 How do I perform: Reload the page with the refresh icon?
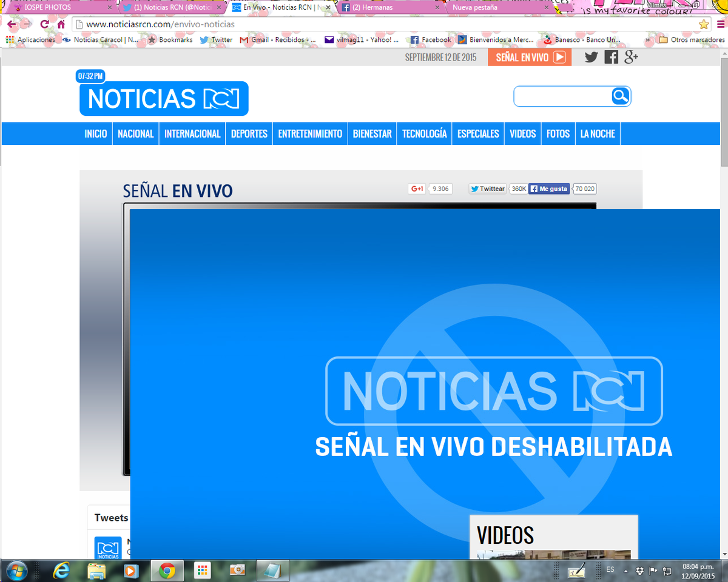(x=44, y=24)
